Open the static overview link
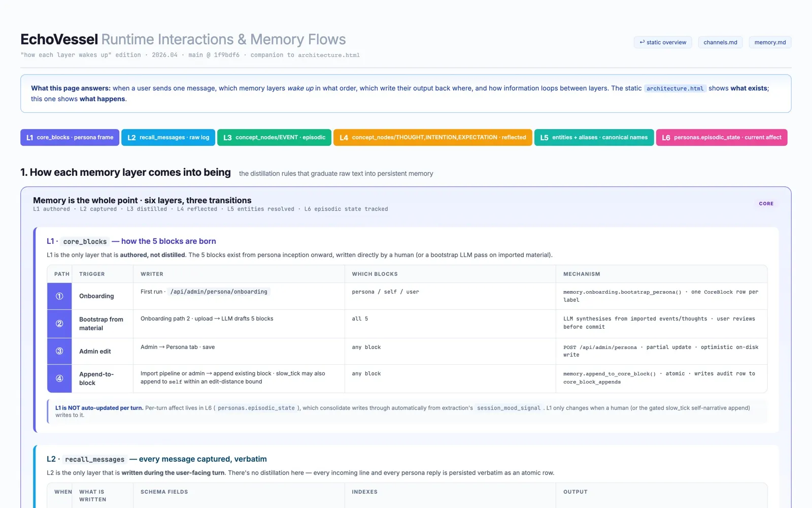This screenshot has height=508, width=812. click(663, 42)
